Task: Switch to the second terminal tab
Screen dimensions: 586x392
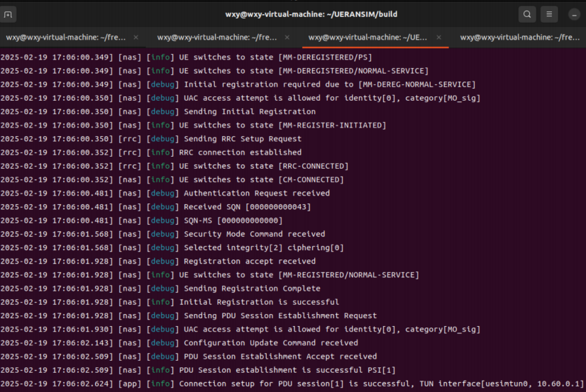Action: (216, 38)
